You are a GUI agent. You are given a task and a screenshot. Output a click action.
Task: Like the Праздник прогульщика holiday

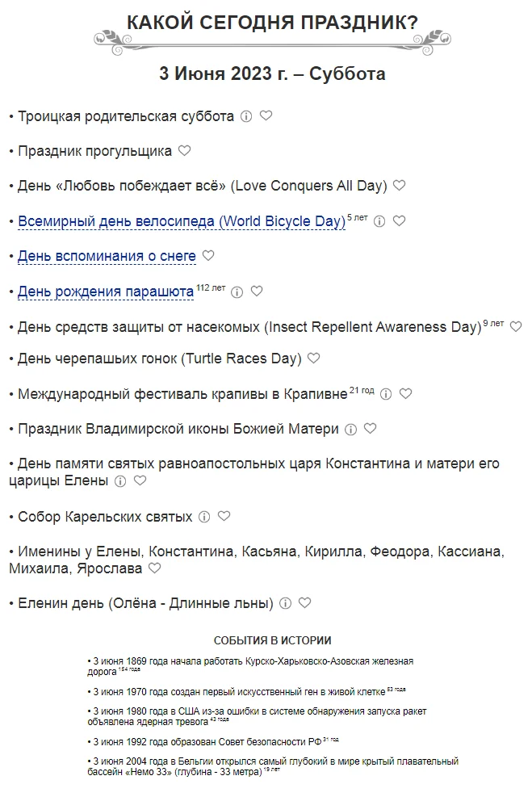[x=184, y=150]
